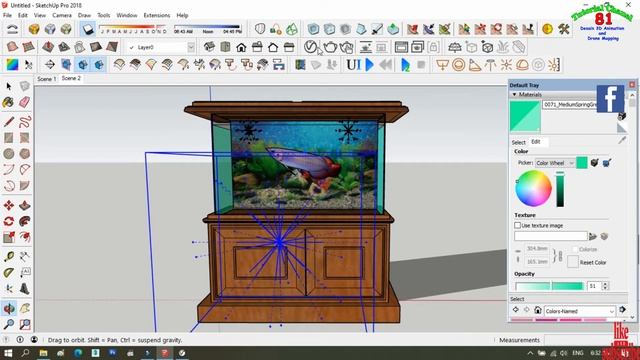Click the material name field
The image size is (640, 360).
click(570, 105)
